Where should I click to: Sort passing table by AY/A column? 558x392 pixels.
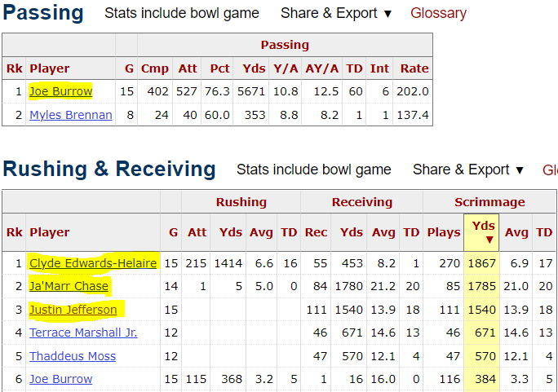pyautogui.click(x=321, y=68)
